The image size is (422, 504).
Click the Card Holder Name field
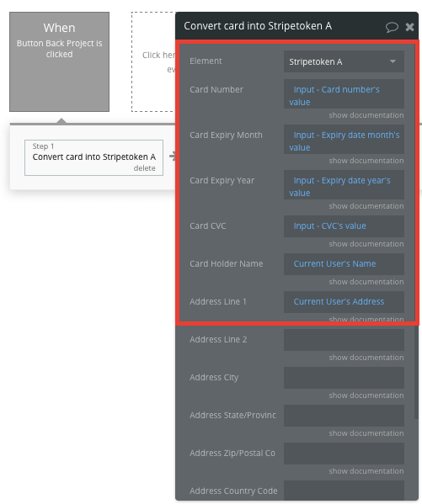344,264
